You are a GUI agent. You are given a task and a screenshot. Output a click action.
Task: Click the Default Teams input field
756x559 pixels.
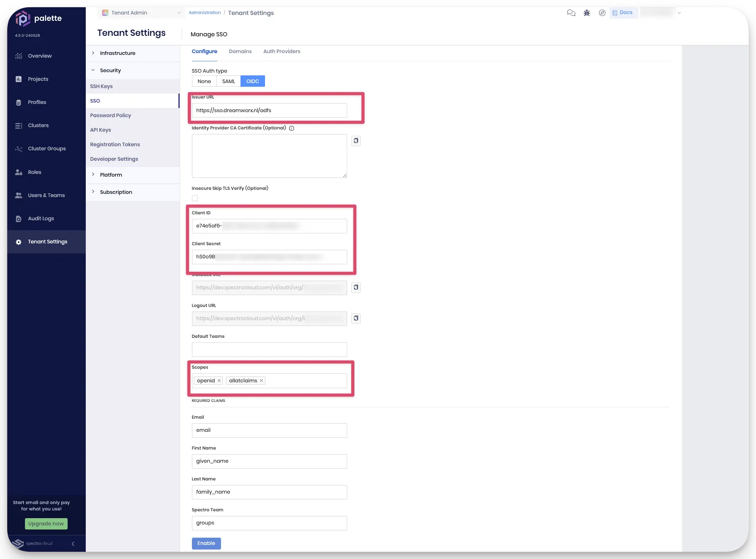tap(269, 350)
